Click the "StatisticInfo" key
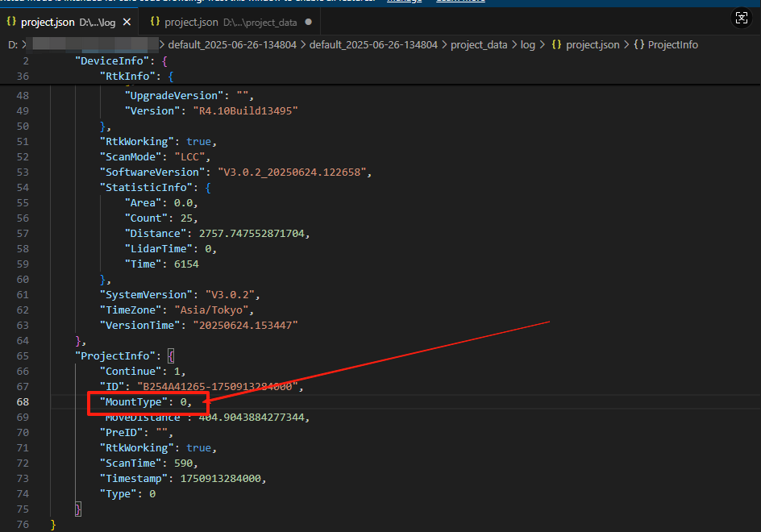 pyautogui.click(x=146, y=187)
